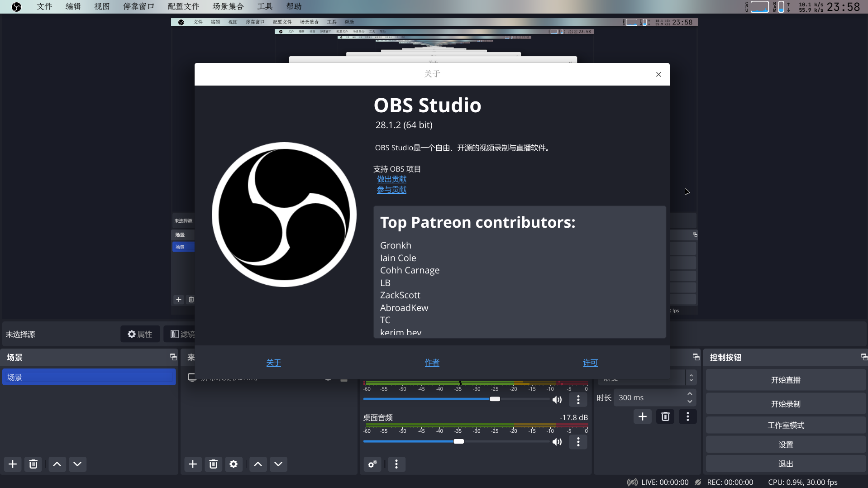Image resolution: width=868 pixels, height=488 pixels.
Task: Toggle Studio Mode (工作室模式)
Action: tap(786, 425)
